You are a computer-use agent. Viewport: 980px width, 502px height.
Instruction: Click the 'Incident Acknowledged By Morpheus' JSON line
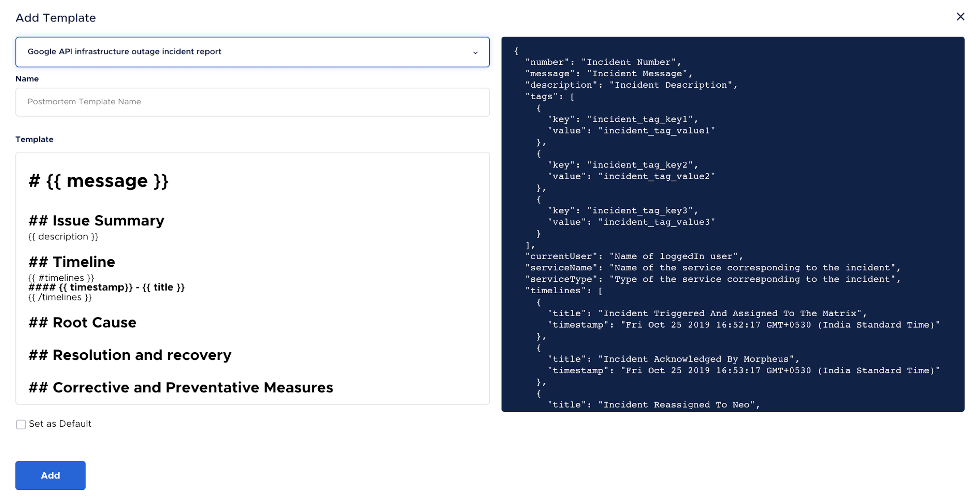pyautogui.click(x=673, y=359)
